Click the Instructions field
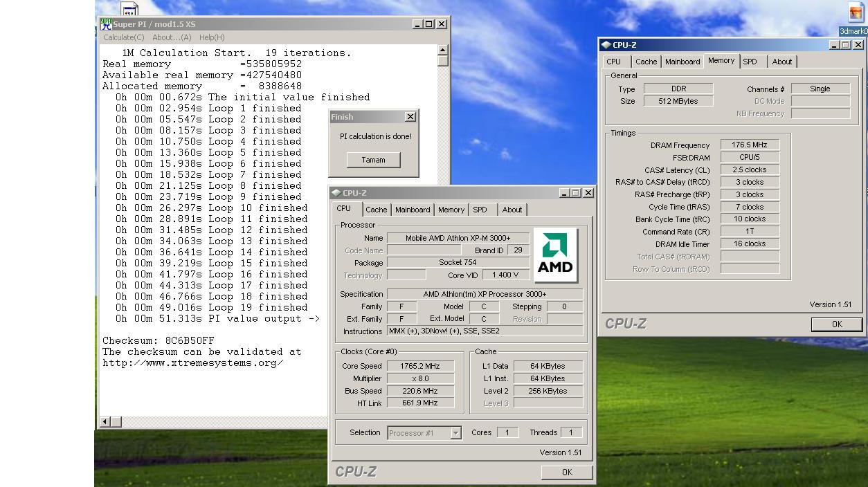Viewport: 868px width, 487px height. [485, 331]
